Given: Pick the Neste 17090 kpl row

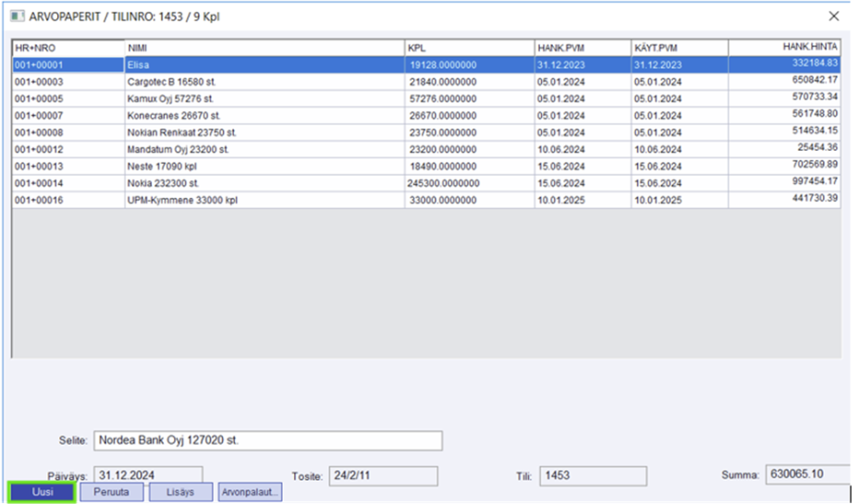Looking at the screenshot, I should click(x=264, y=166).
